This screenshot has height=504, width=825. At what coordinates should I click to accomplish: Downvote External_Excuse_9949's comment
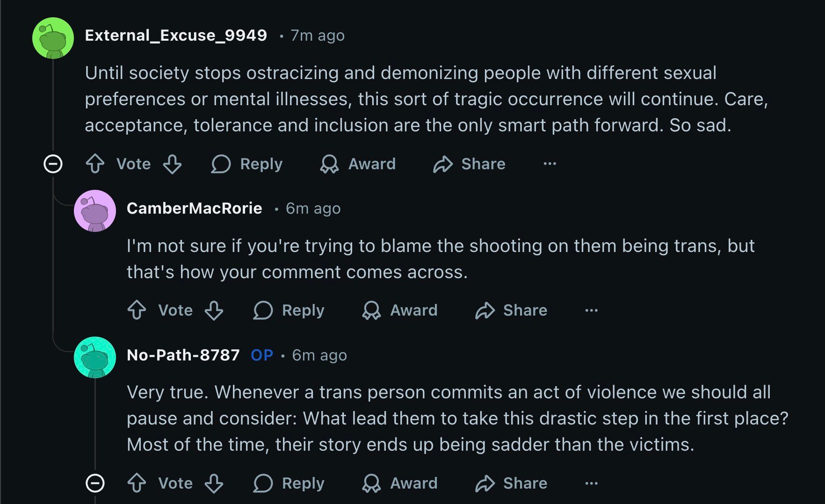(172, 164)
